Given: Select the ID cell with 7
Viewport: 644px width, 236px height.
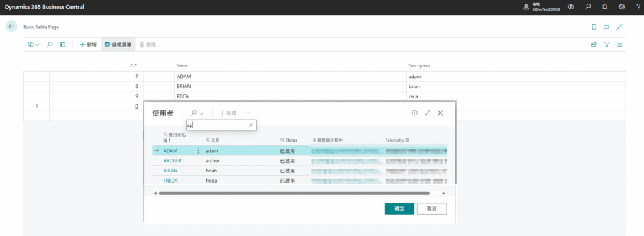Looking at the screenshot, I should [x=96, y=77].
